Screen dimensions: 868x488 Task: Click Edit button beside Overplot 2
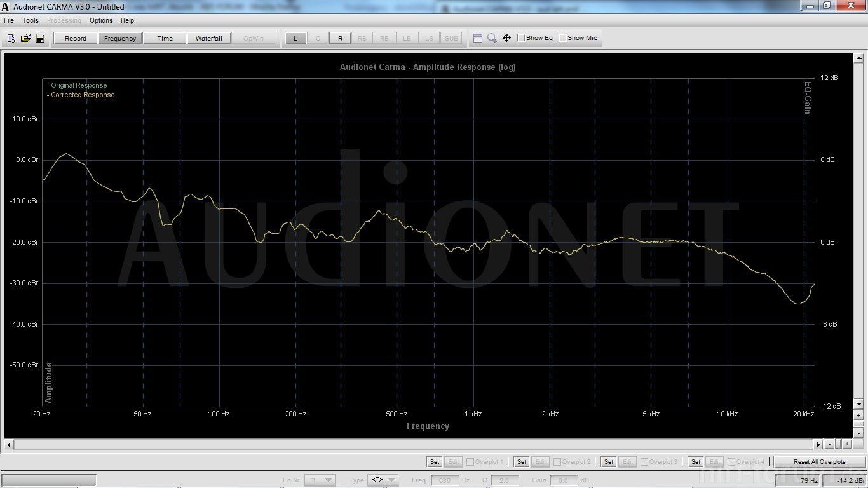[541, 462]
